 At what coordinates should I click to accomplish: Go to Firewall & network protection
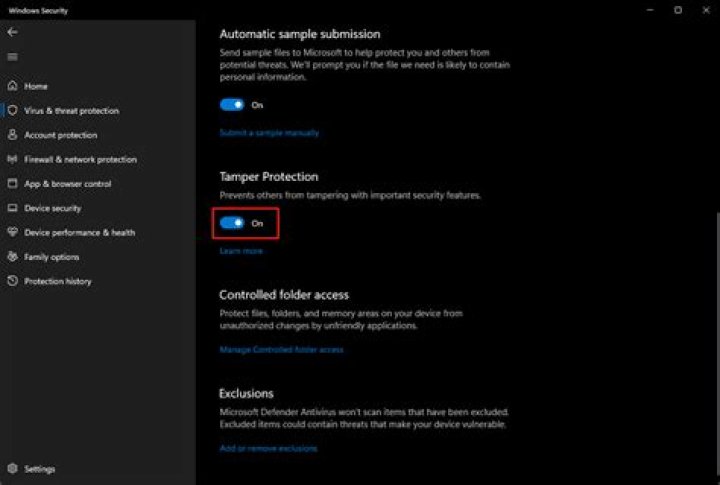pos(80,159)
